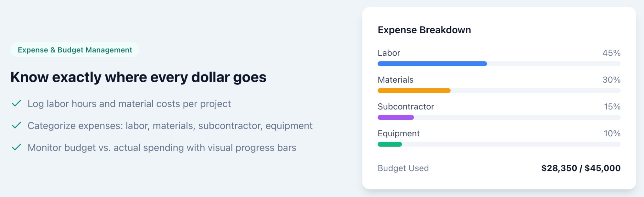The height and width of the screenshot is (197, 644).
Task: Expand the Subcontractor category details
Action: tap(406, 107)
